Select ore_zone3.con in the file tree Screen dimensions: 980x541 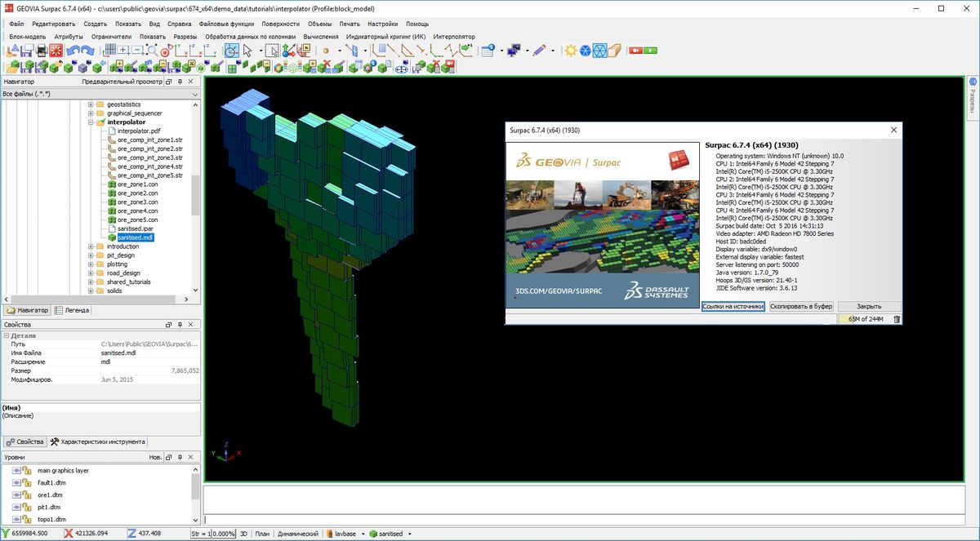[x=137, y=202]
